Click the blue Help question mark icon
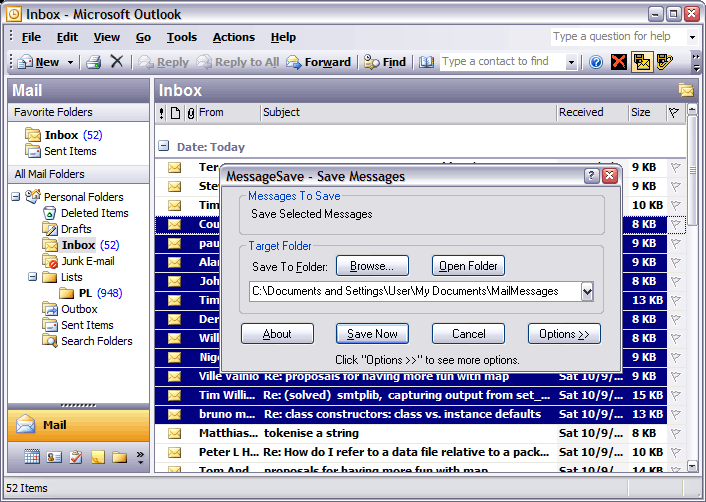This screenshot has width=706, height=502. (x=596, y=62)
